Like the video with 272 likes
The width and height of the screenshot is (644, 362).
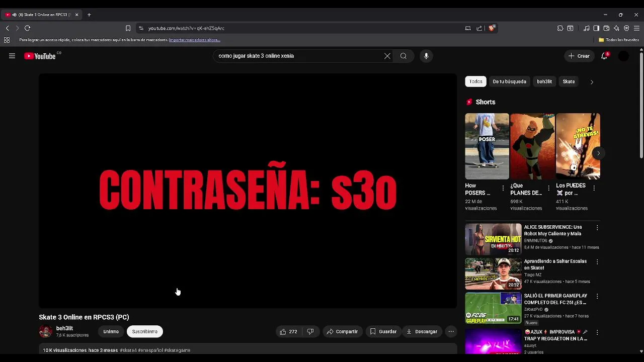point(289,331)
